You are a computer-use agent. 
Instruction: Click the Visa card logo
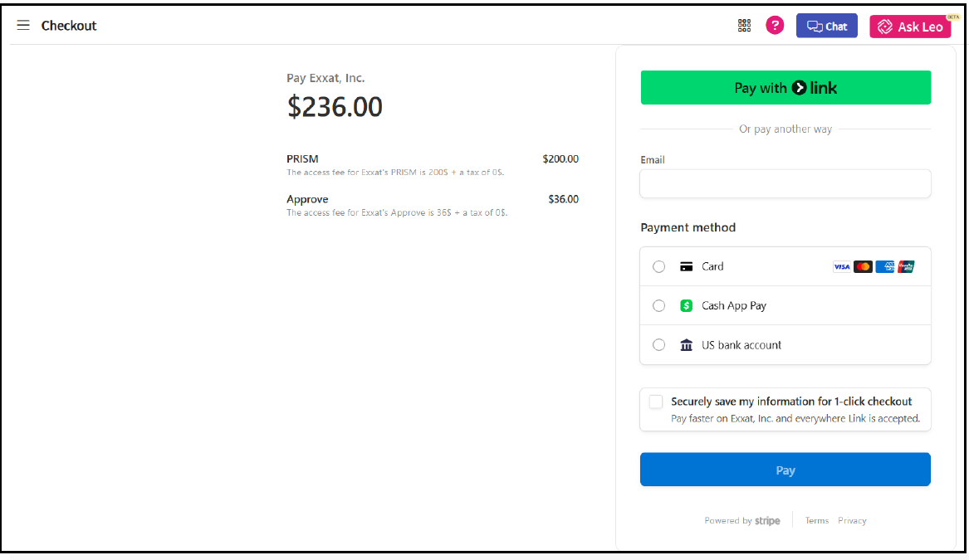[x=842, y=267]
